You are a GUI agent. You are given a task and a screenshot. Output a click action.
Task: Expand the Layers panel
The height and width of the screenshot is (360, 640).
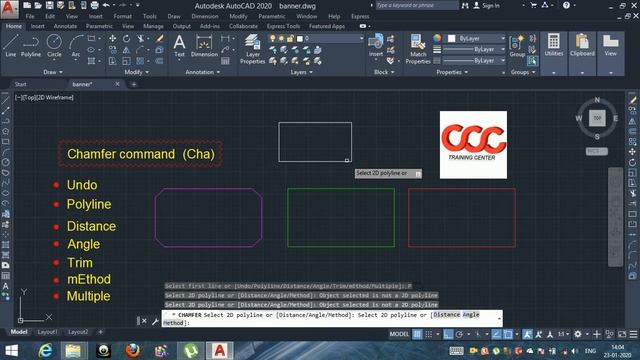302,72
